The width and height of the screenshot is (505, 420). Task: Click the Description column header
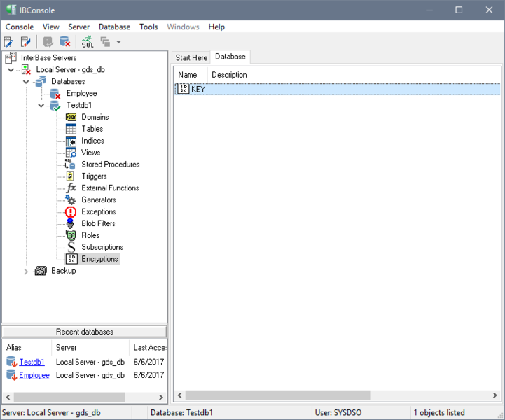pyautogui.click(x=229, y=75)
